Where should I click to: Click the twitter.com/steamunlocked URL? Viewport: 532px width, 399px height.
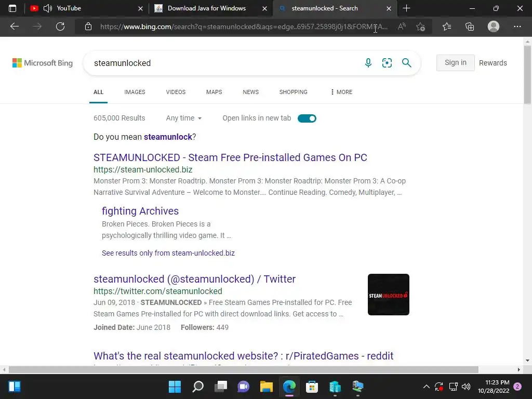tap(158, 291)
